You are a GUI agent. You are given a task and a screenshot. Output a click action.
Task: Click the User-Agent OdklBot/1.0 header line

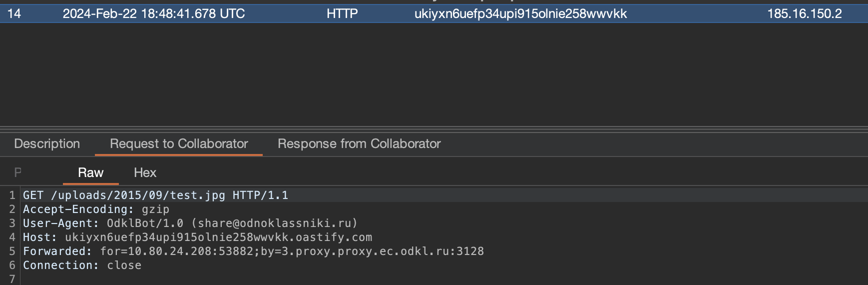(x=190, y=223)
